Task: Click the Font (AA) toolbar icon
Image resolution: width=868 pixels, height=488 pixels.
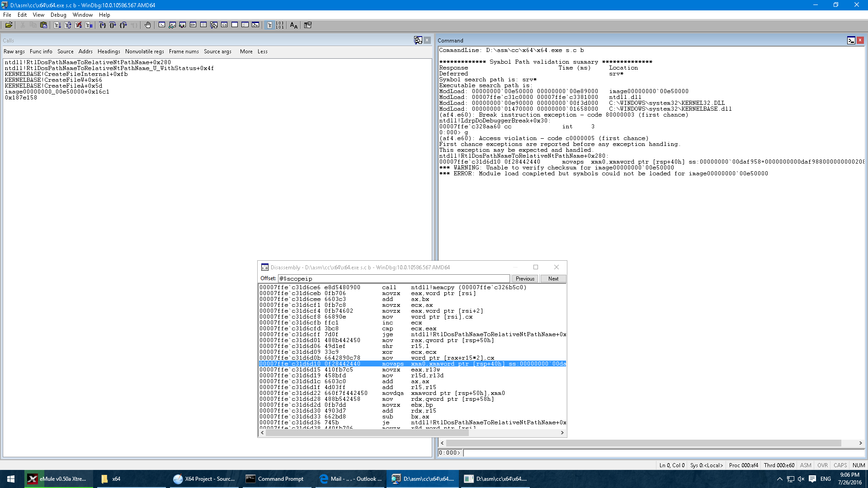Action: pyautogui.click(x=294, y=25)
